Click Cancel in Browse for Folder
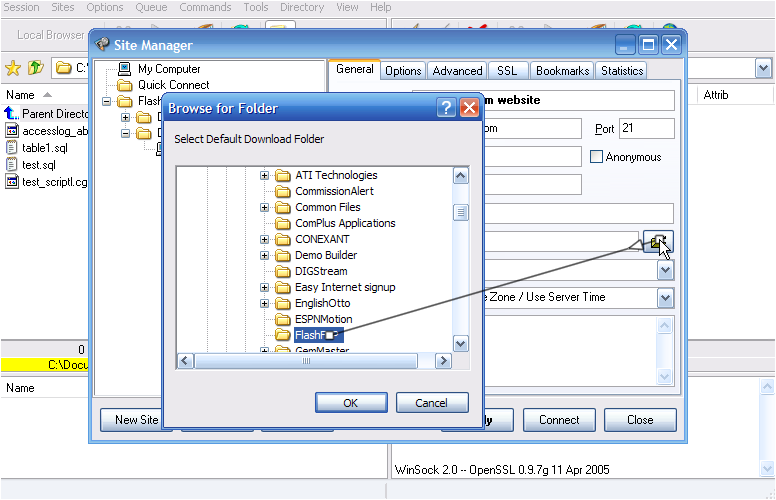The width and height of the screenshot is (776, 500). pos(432,403)
